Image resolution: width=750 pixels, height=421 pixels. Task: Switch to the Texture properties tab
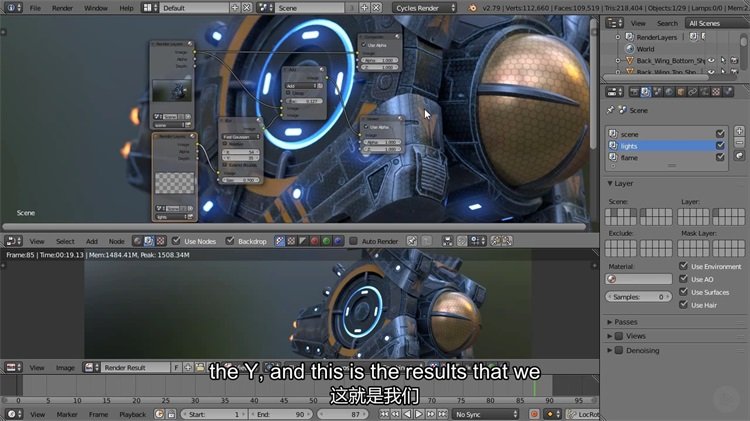(x=716, y=91)
